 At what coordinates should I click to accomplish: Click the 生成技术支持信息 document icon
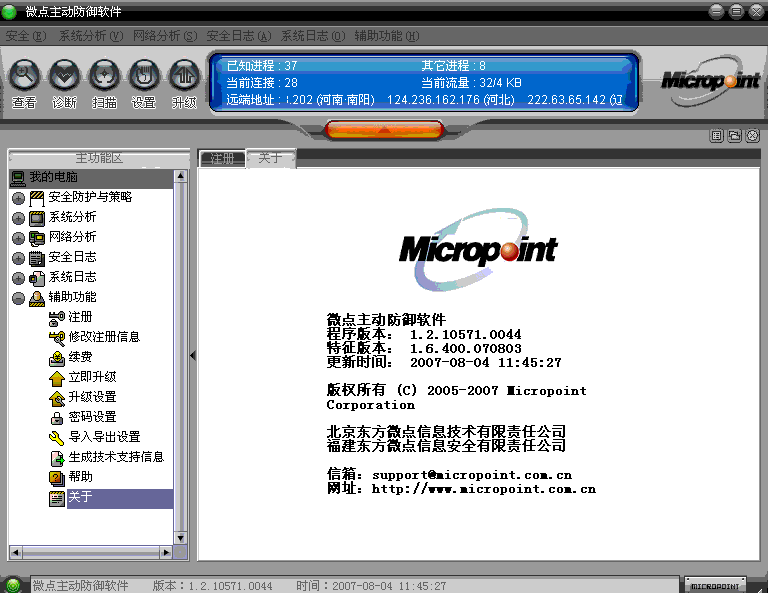(x=57, y=458)
